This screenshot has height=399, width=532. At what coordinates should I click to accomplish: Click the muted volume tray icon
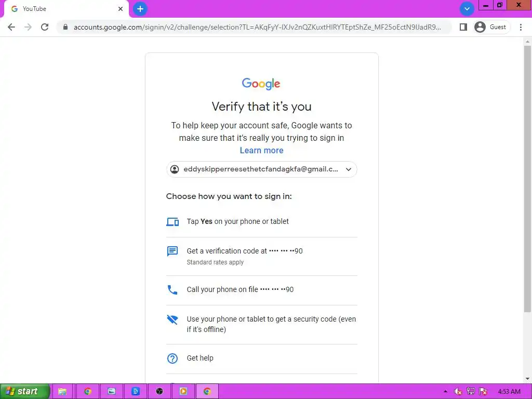point(458,392)
